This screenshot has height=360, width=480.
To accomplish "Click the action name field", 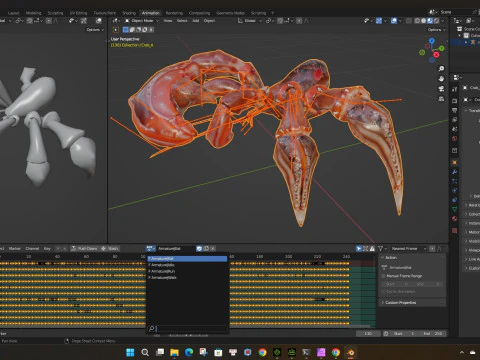I will [176, 249].
